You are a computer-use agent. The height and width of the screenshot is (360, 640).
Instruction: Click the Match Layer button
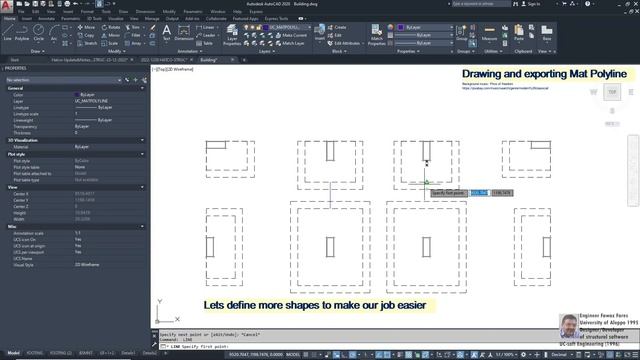tap(289, 43)
